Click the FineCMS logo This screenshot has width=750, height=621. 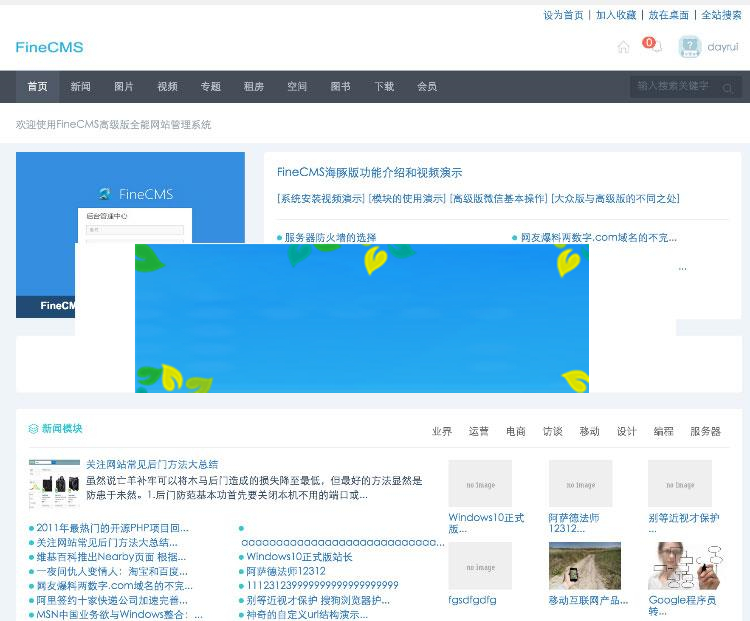[x=49, y=47]
